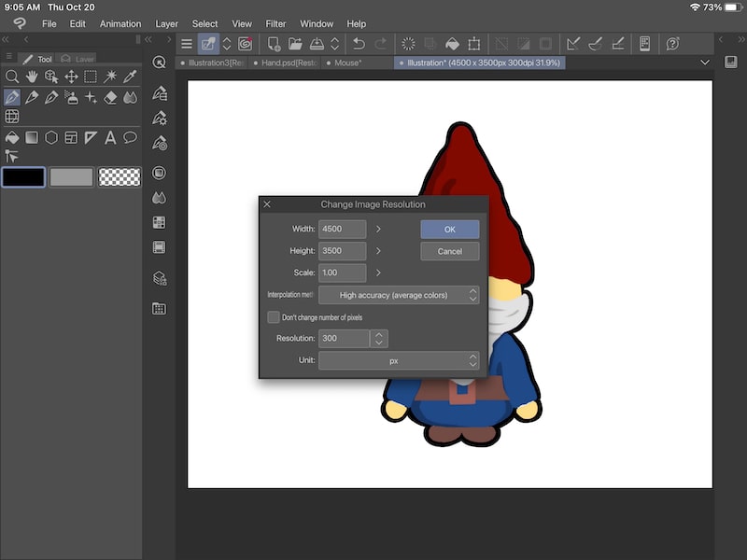Select the Eyedropper tool
Screen dimensions: 747x560
coord(130,77)
